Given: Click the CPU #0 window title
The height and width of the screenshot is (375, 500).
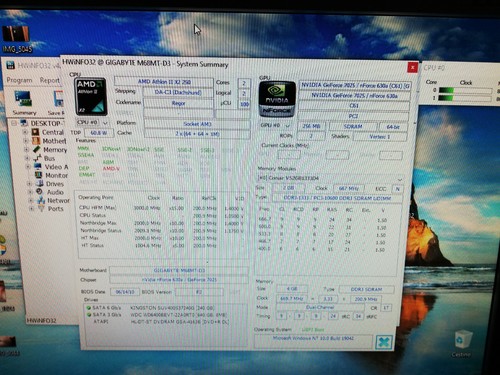Looking at the screenshot, I should coord(434,68).
